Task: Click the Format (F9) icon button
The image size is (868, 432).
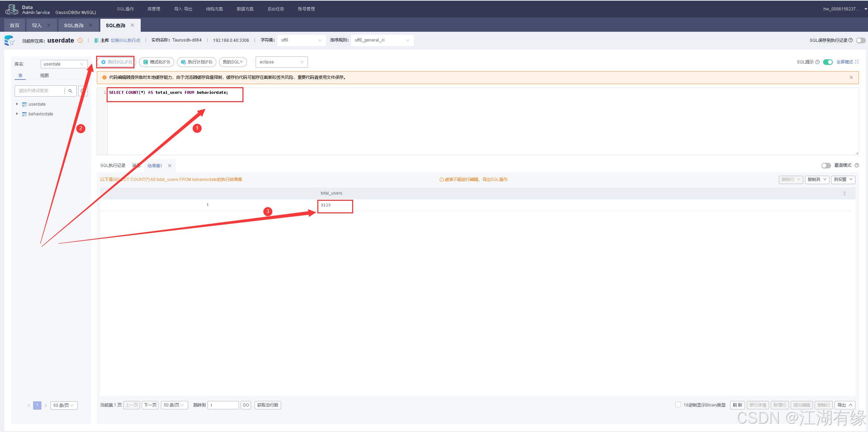Action: pos(146,62)
